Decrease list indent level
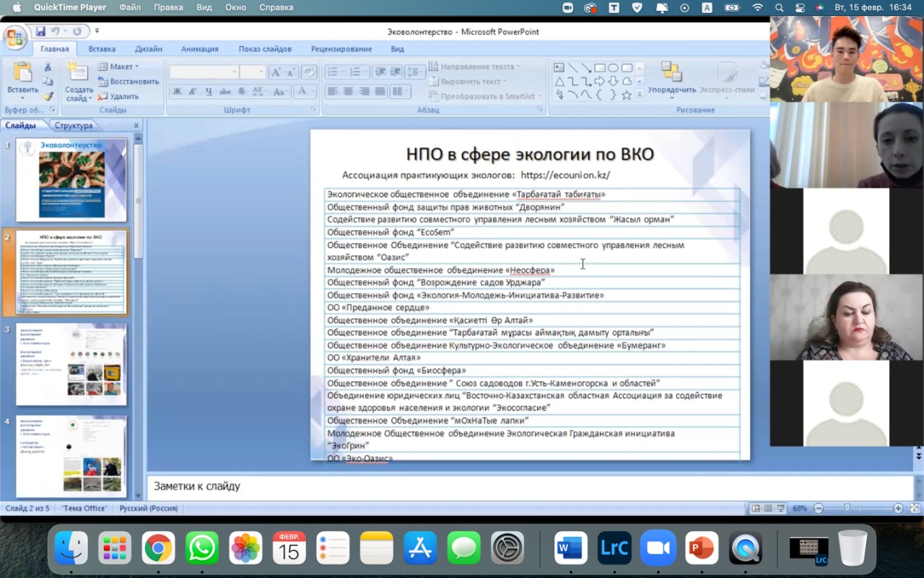Image resolution: width=924 pixels, height=578 pixels. click(380, 72)
